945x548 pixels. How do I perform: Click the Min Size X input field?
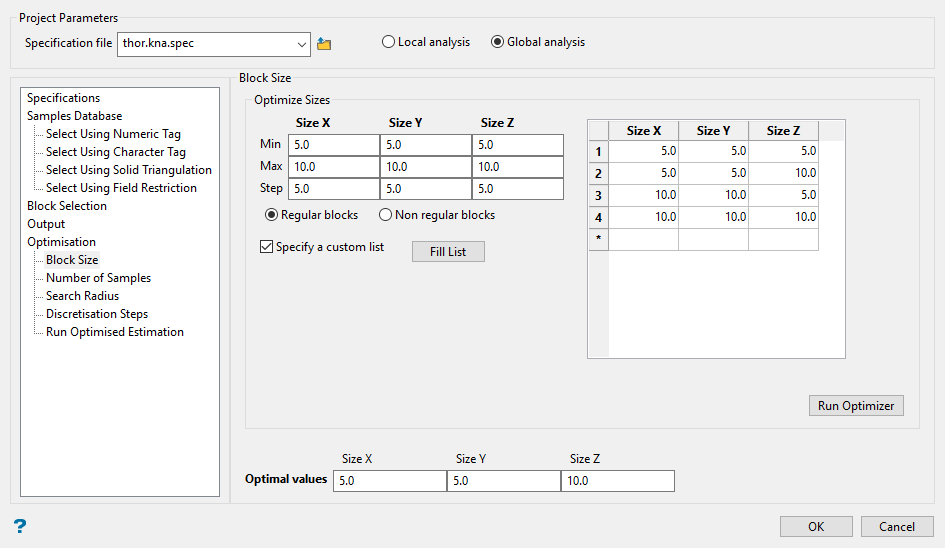[333, 145]
